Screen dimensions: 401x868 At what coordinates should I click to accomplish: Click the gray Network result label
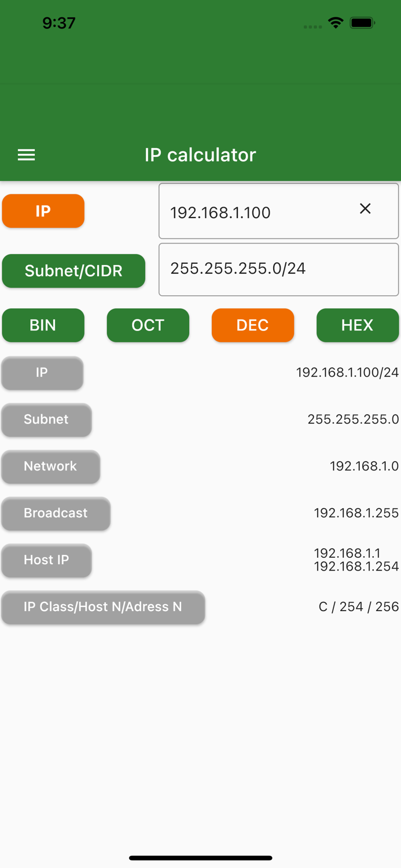pos(50,466)
